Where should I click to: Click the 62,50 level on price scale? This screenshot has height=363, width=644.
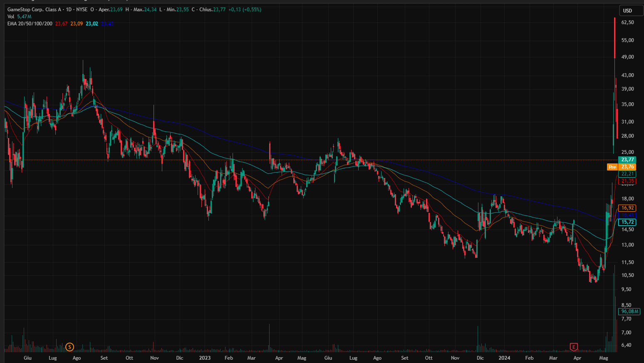(x=627, y=22)
